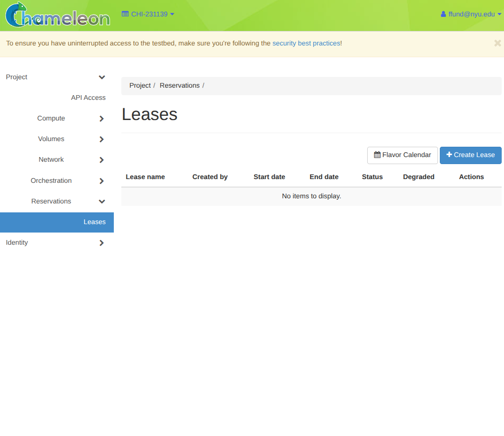Click the calendar icon in Flavor Calendar
The width and height of the screenshot is (504, 436).
pos(377,155)
